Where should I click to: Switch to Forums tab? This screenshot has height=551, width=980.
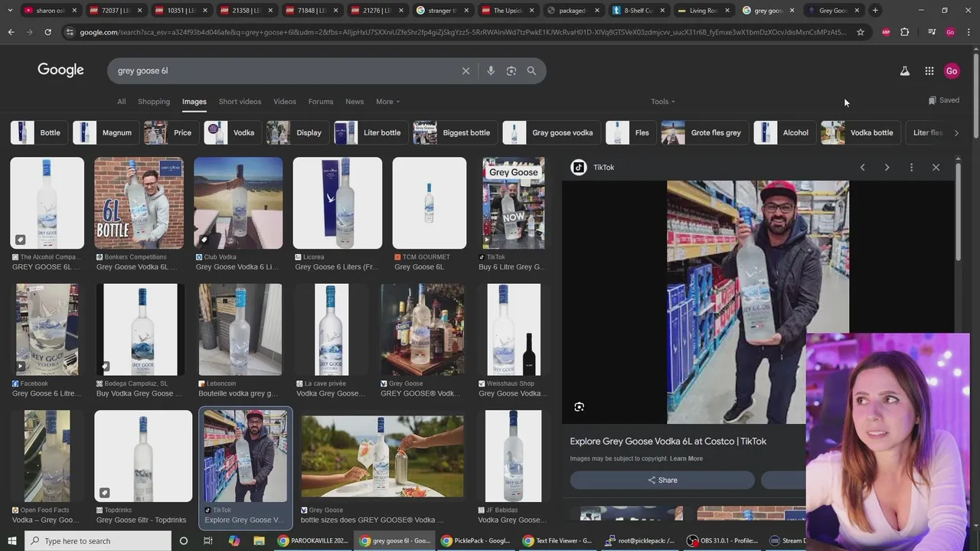pos(321,101)
